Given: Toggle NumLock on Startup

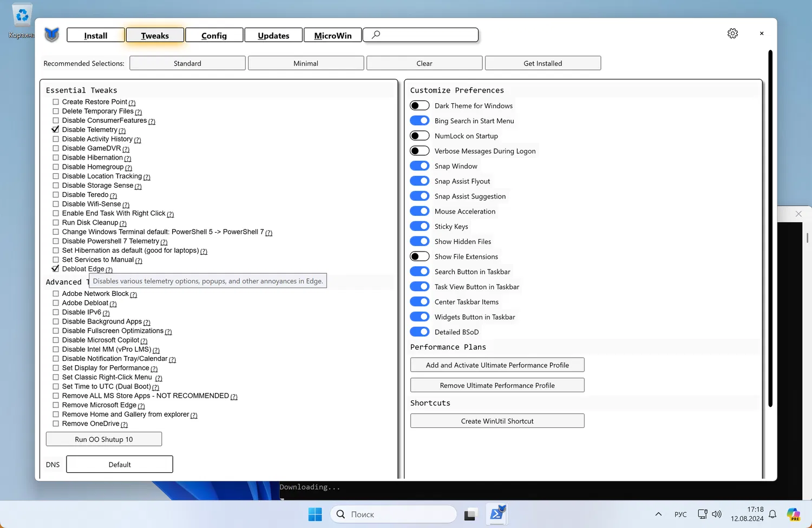Looking at the screenshot, I should (x=420, y=136).
